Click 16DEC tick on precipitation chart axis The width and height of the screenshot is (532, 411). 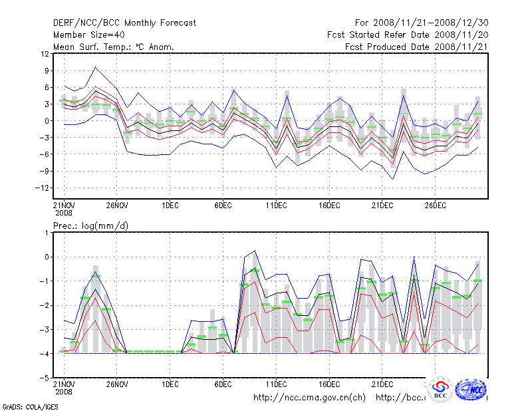point(329,384)
